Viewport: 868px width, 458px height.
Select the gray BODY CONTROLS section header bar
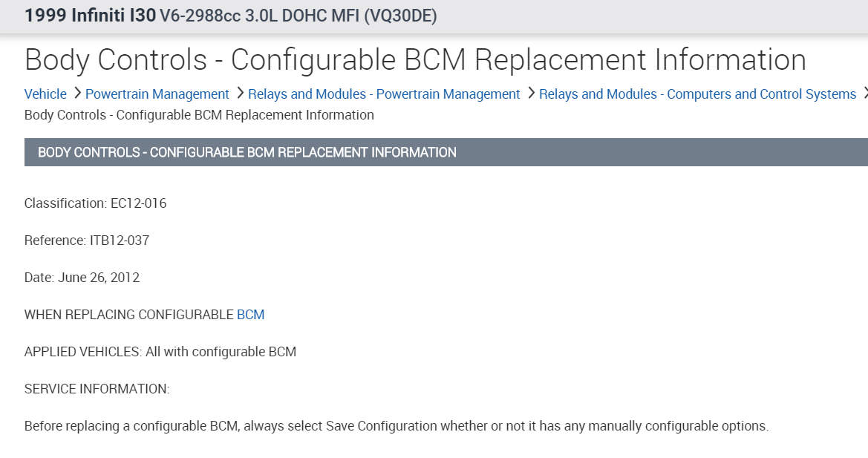tap(446, 152)
